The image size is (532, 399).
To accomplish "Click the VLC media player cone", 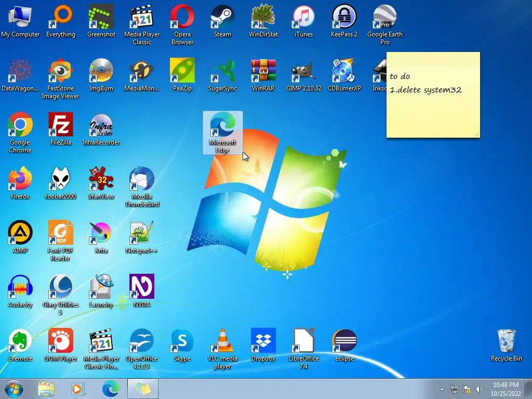I will point(222,349).
